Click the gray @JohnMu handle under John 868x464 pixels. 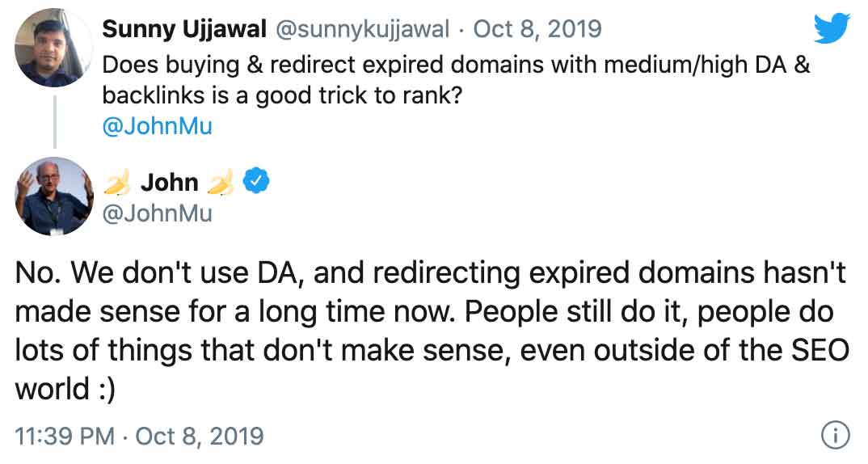[157, 213]
